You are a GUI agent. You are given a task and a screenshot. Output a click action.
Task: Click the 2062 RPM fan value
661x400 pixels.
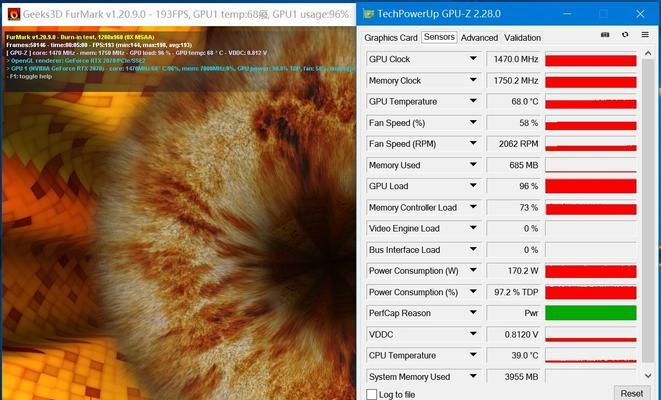513,144
